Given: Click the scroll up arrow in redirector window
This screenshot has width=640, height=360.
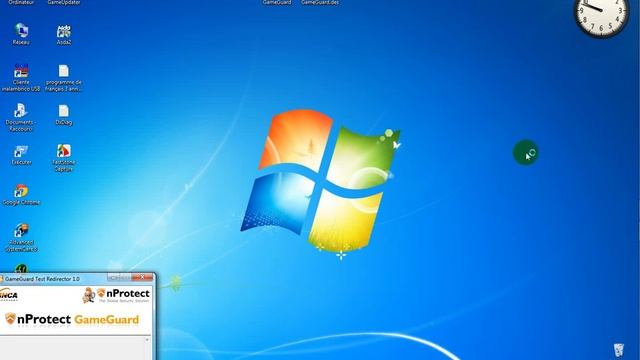Looking at the screenshot, I should (x=147, y=340).
